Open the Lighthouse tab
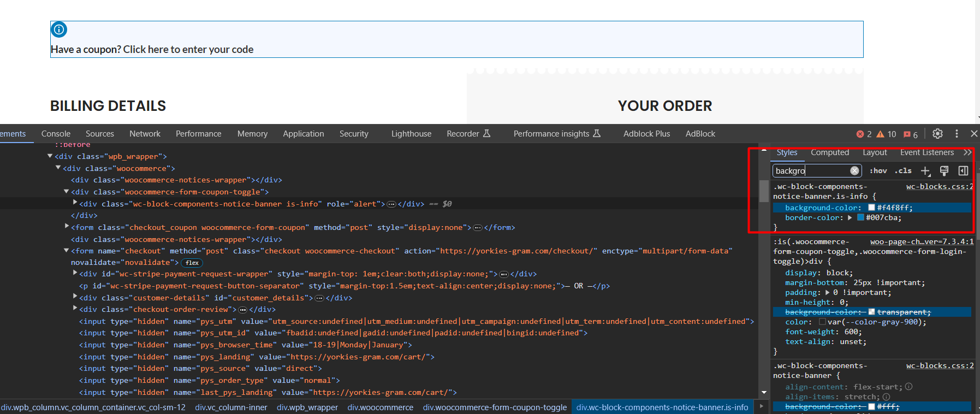The width and height of the screenshot is (980, 414). tap(411, 134)
